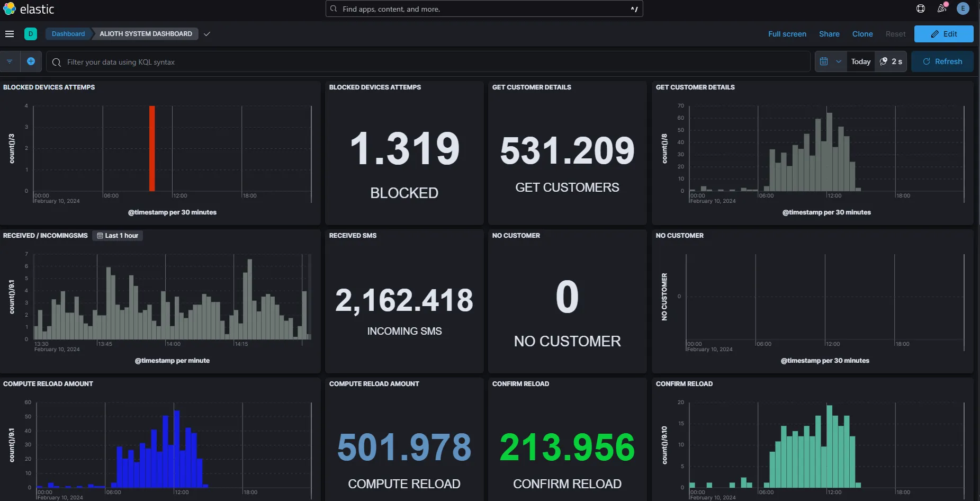Add a filter with plus icon
The width and height of the screenshot is (980, 501).
click(x=31, y=61)
